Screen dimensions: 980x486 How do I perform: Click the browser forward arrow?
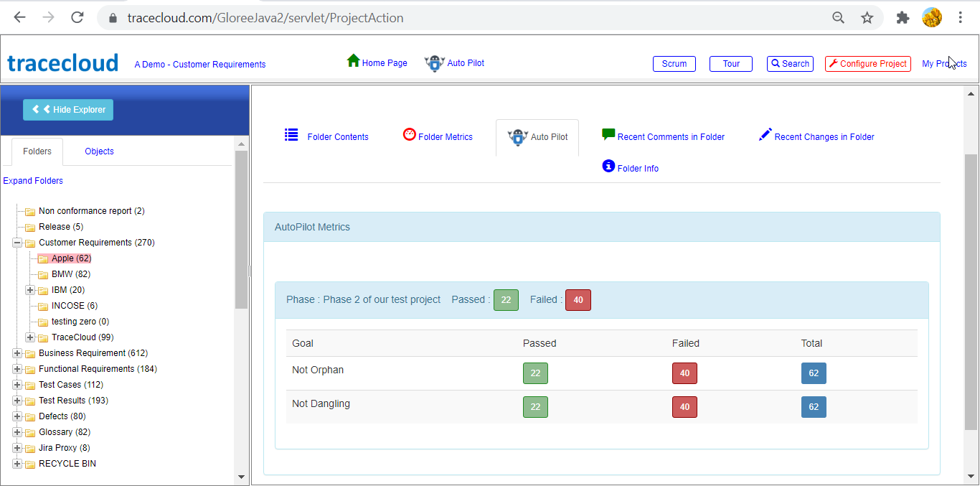pyautogui.click(x=49, y=18)
